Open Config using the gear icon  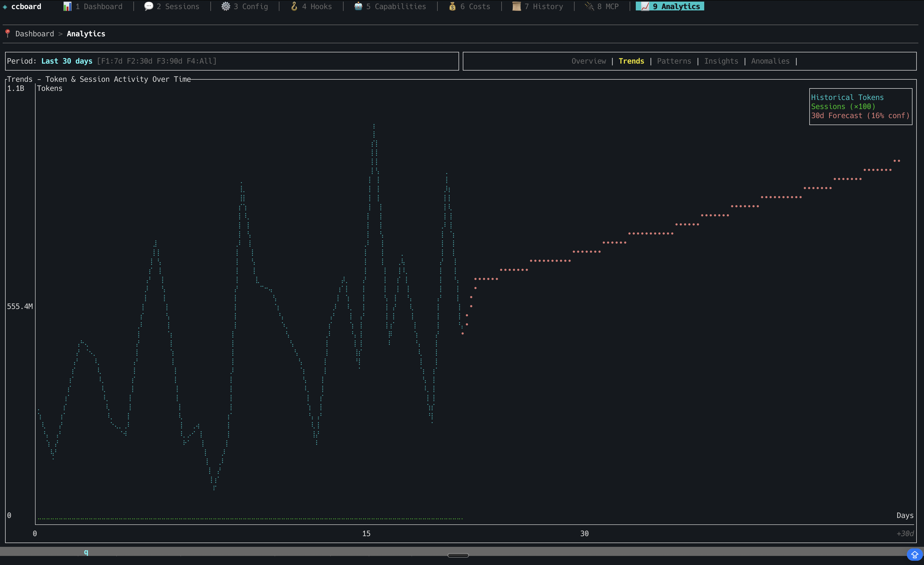(226, 6)
